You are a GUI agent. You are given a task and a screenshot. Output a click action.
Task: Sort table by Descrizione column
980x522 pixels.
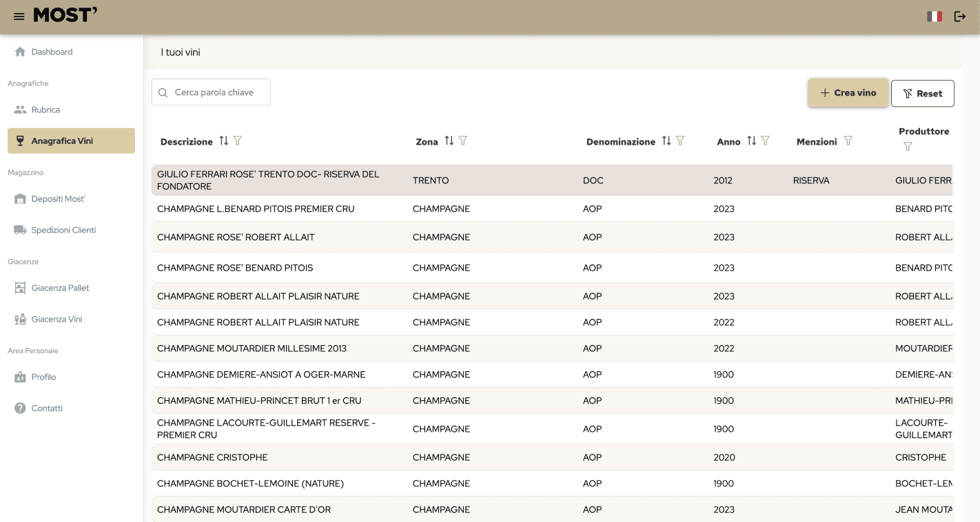tap(224, 140)
